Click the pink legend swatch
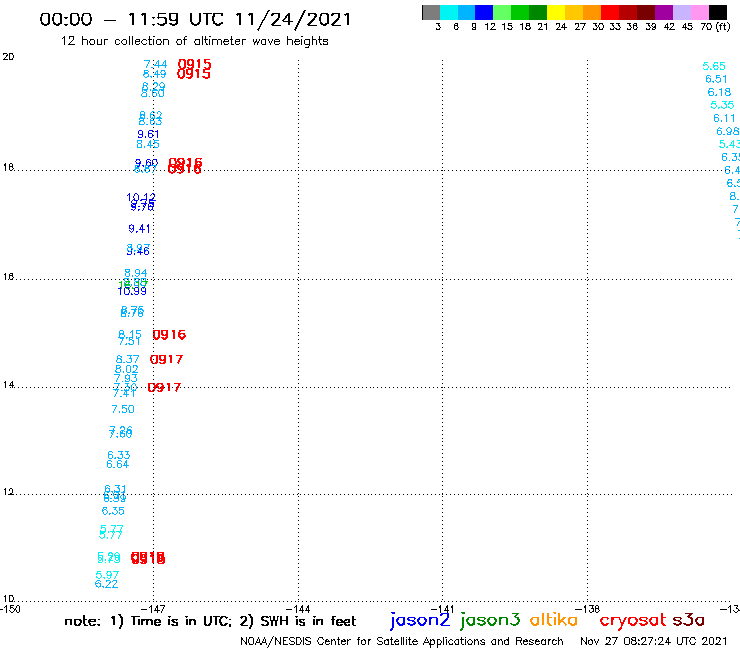740x650 pixels. coord(699,12)
